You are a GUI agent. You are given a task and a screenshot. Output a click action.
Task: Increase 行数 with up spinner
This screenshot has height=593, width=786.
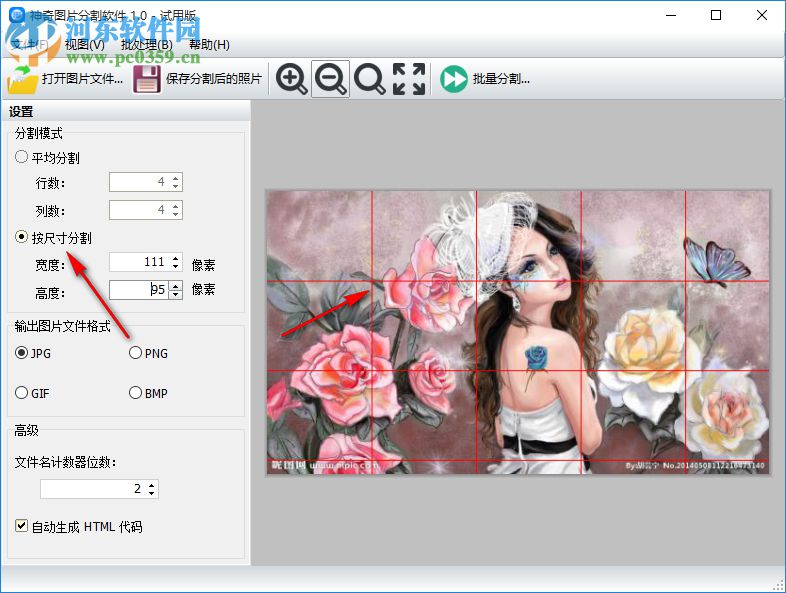tap(175, 178)
